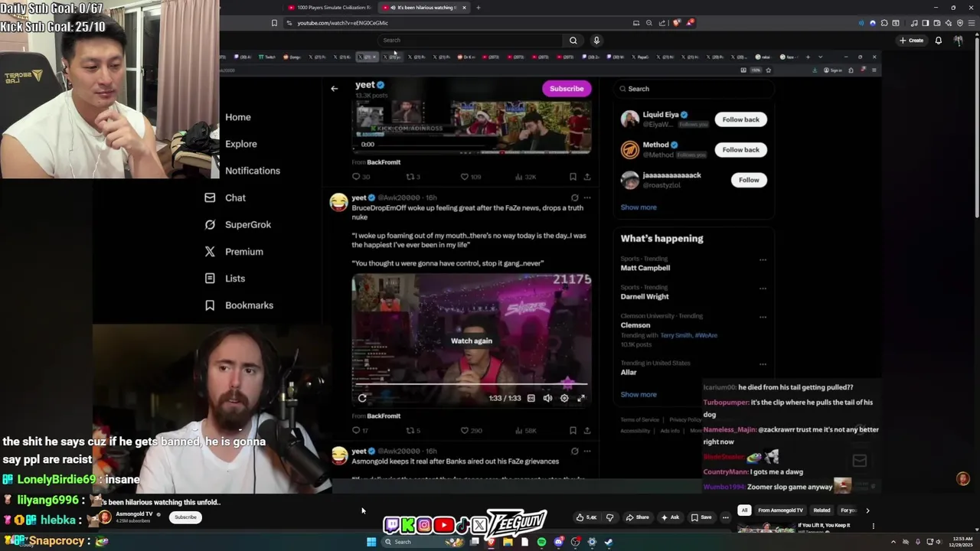980x551 pixels.
Task: Click the back arrow beside yeet profile
Action: tap(334, 89)
